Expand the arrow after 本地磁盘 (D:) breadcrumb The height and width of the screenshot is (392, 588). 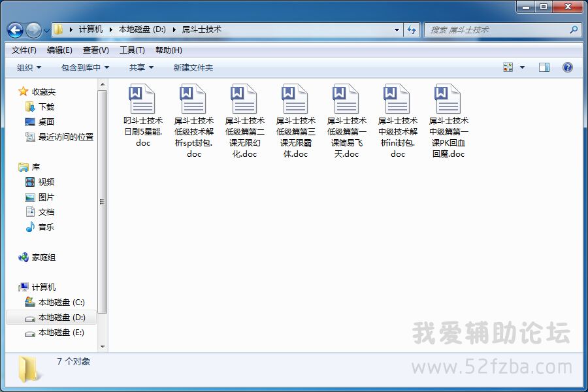(x=174, y=30)
